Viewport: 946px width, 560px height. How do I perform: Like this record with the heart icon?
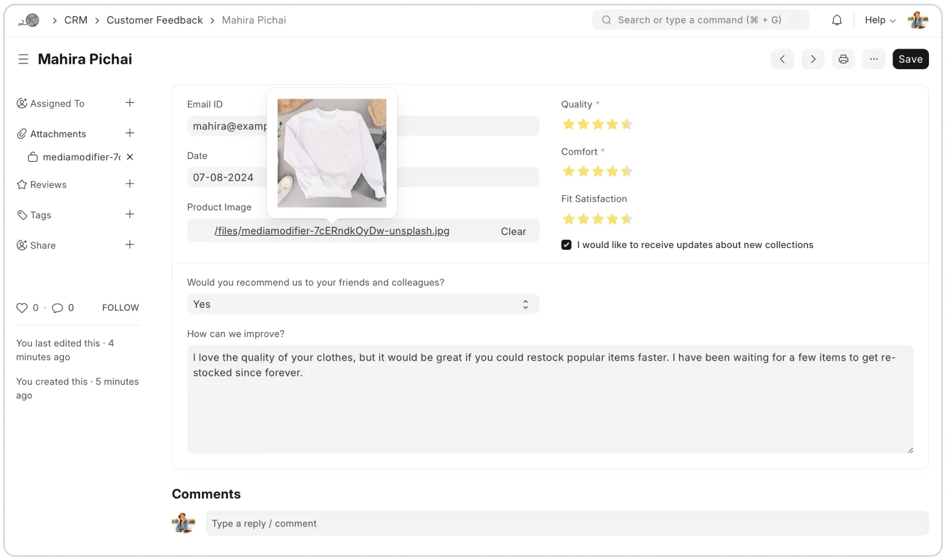(21, 307)
